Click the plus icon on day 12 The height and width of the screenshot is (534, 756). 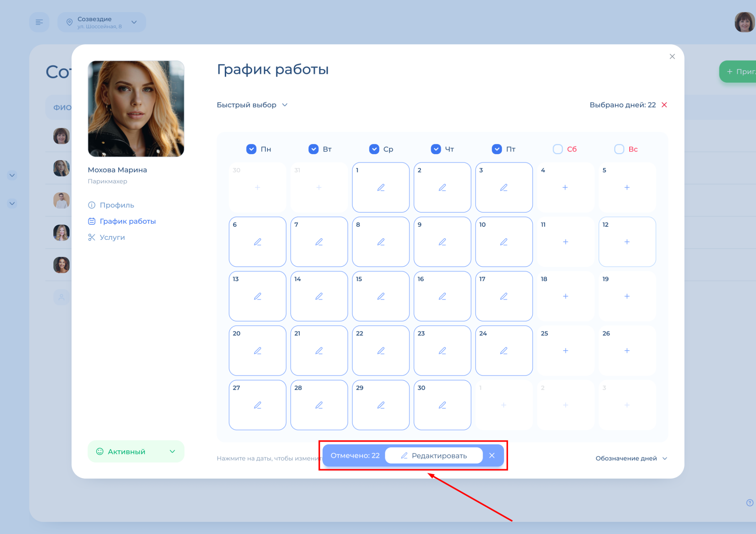[x=627, y=242]
